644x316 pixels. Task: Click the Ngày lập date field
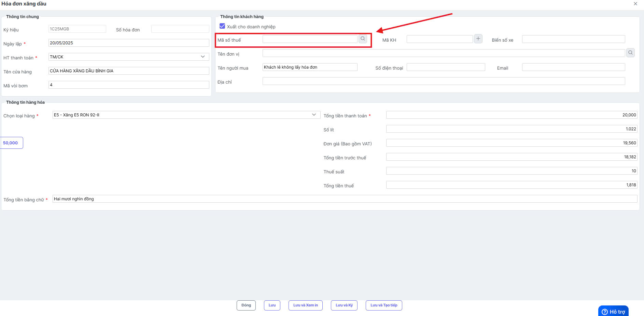click(129, 43)
